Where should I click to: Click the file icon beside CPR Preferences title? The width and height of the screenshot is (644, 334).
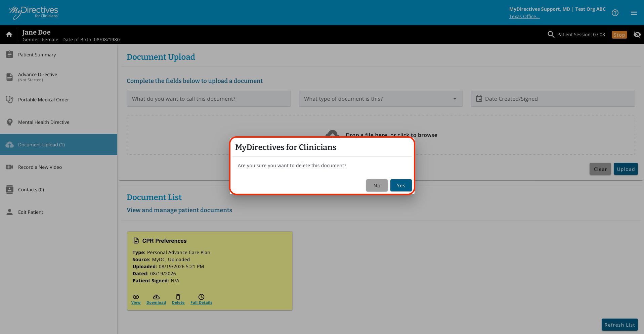[136, 241]
